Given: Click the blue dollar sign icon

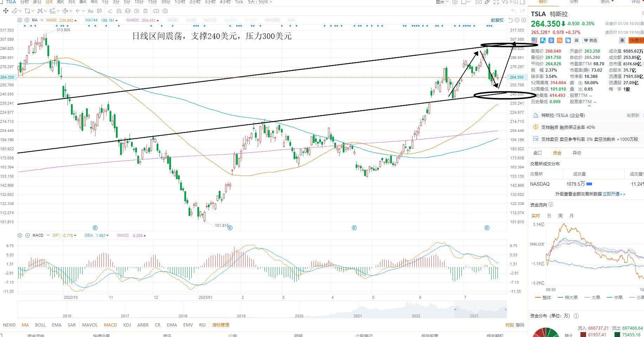Looking at the screenshot, I should click(x=551, y=40).
